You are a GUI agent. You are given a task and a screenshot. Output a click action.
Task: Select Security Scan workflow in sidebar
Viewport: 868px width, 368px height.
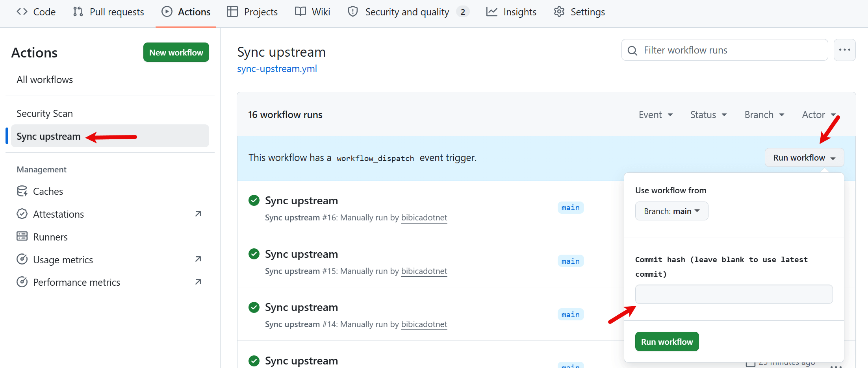click(x=45, y=113)
